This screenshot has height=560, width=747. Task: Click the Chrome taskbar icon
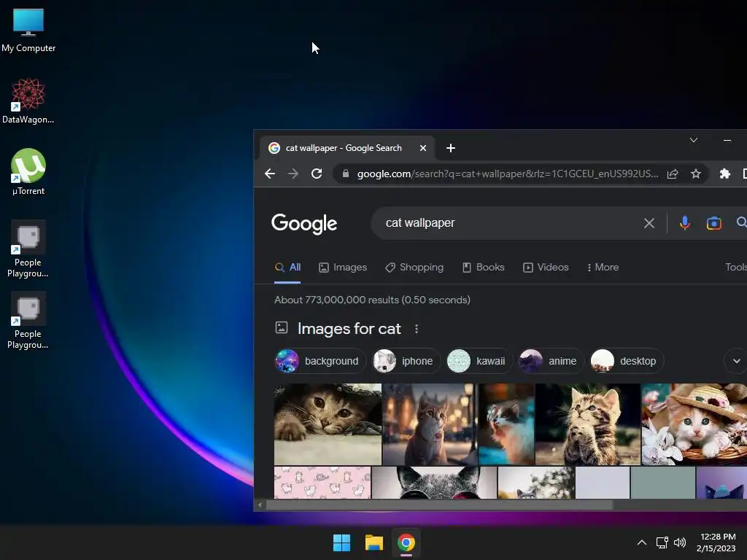(x=406, y=542)
